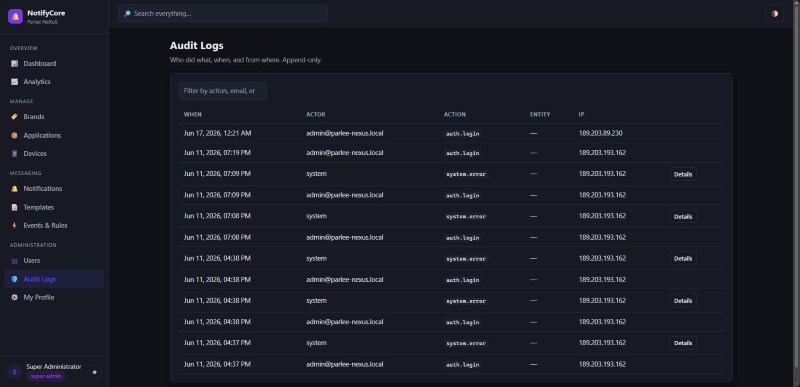
Task: Click the Events & Rules lightning icon
Action: coord(14,225)
